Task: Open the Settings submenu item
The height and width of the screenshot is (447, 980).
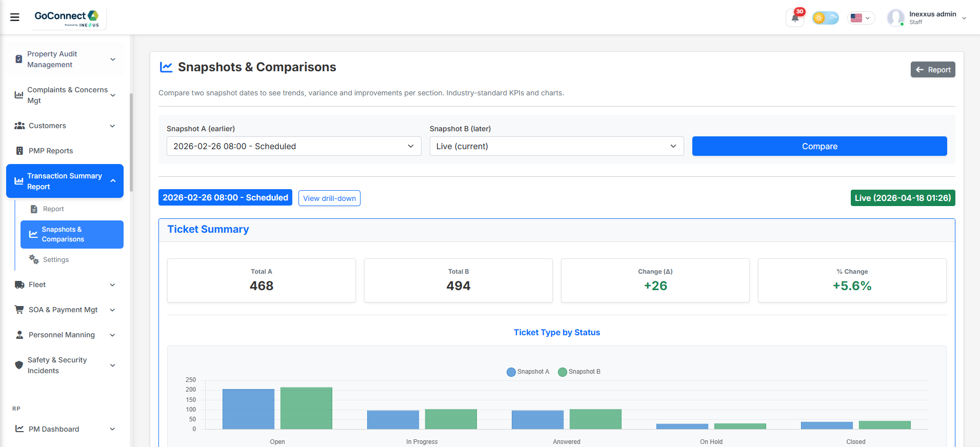Action: (x=72, y=259)
